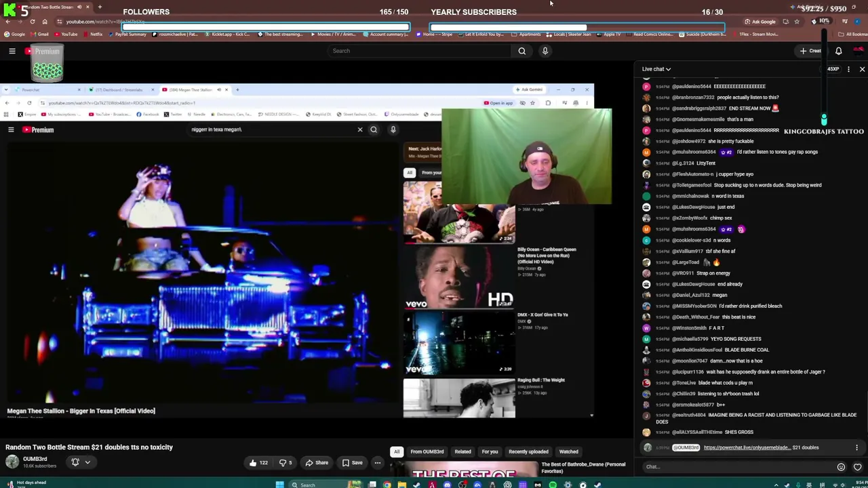Open more actions ellipsis beside Save
Screen dimensions: 868x488
coord(378,463)
